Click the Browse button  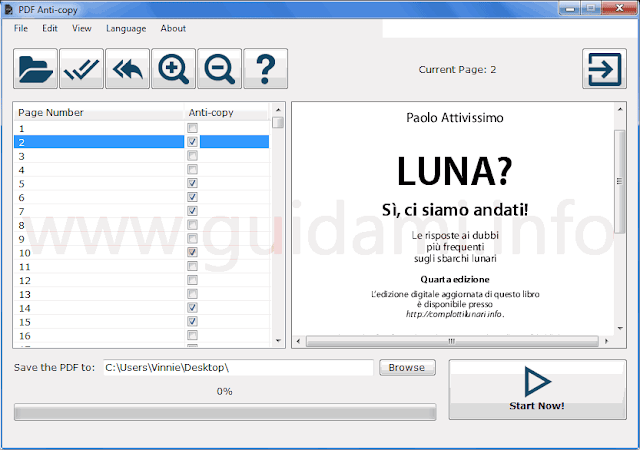coord(407,368)
